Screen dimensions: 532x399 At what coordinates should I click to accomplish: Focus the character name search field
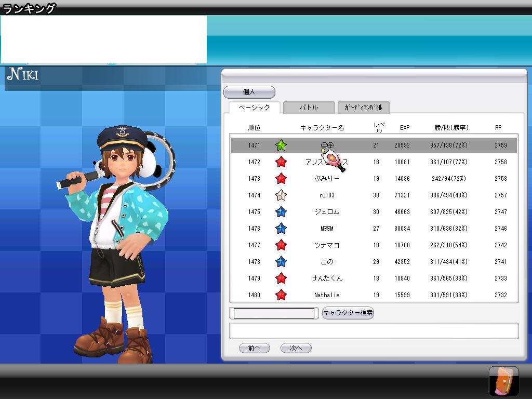(274, 313)
